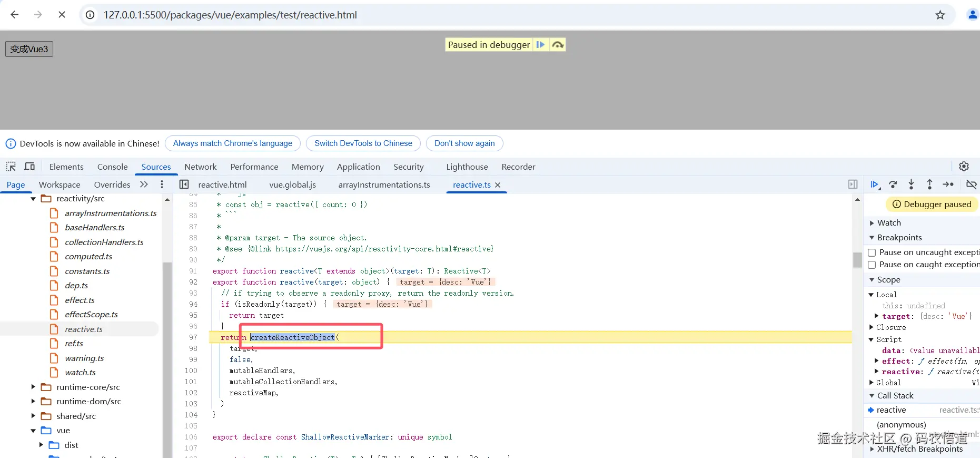This screenshot has height=458, width=980.
Task: Hide the debugger sidebar panel
Action: pyautogui.click(x=853, y=184)
